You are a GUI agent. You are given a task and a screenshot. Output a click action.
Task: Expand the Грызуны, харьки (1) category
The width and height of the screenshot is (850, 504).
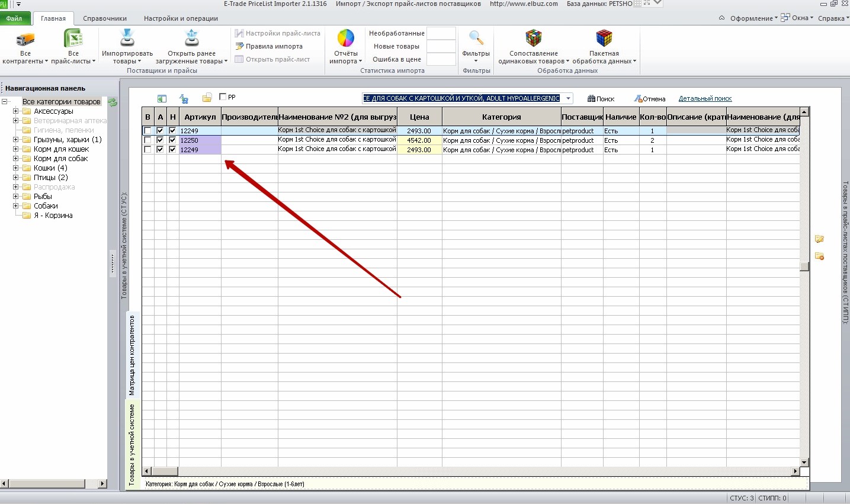(x=16, y=140)
